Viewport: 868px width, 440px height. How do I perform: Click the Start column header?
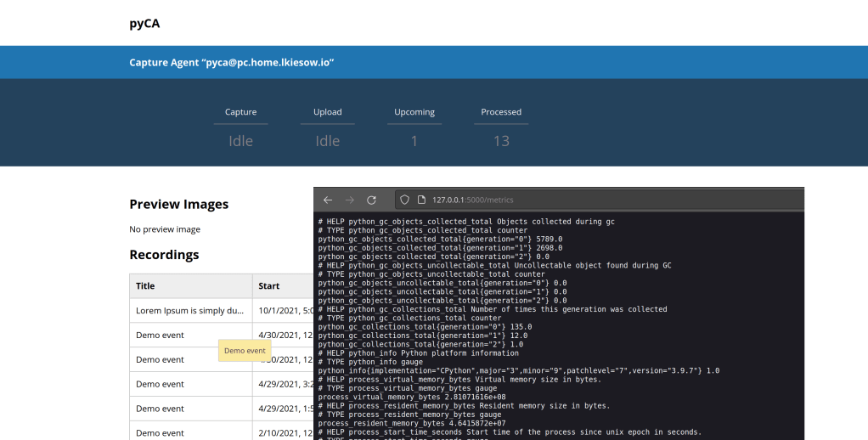pyautogui.click(x=269, y=286)
